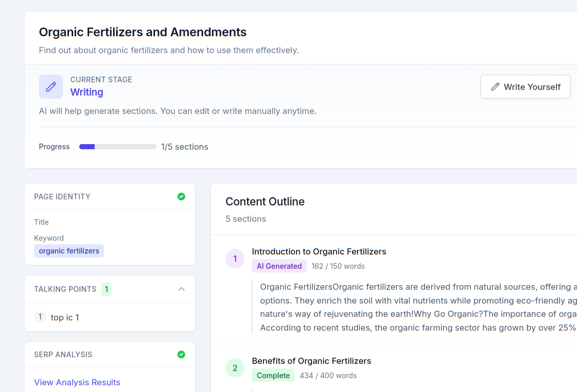This screenshot has height=392, width=577.
Task: Click the green check icon on SERP Analysis
Action: point(181,355)
